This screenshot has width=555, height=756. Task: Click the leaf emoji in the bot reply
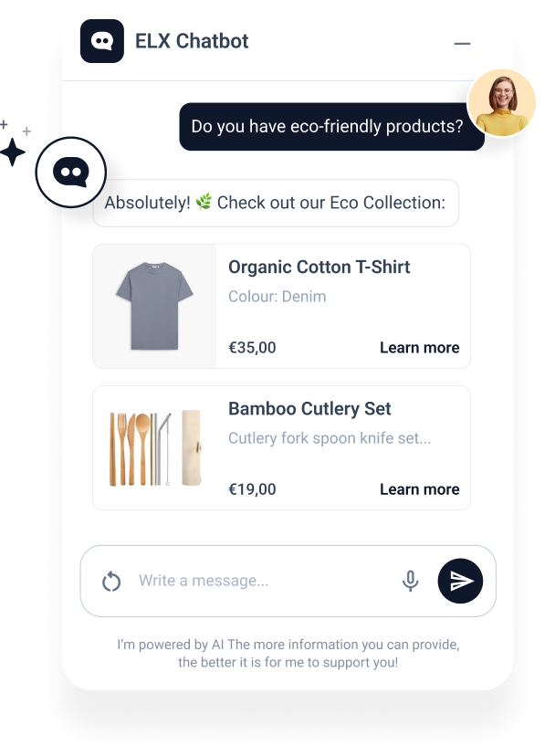pos(204,203)
